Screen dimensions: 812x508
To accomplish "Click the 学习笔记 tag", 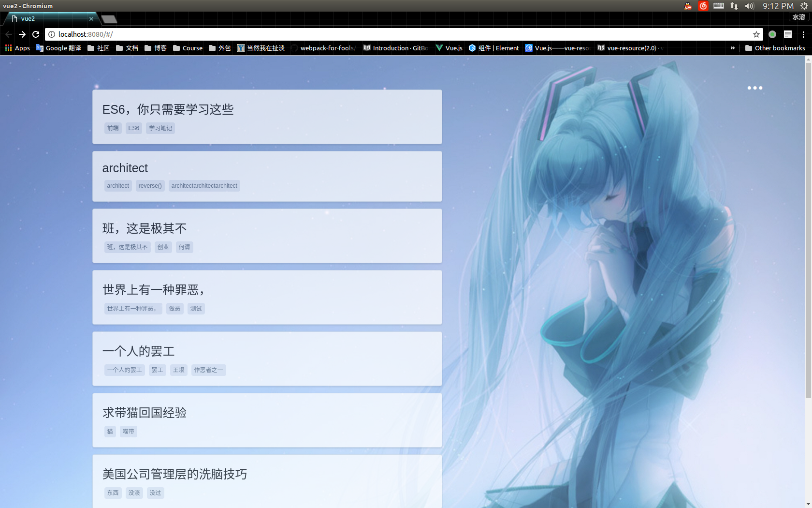I will [160, 128].
